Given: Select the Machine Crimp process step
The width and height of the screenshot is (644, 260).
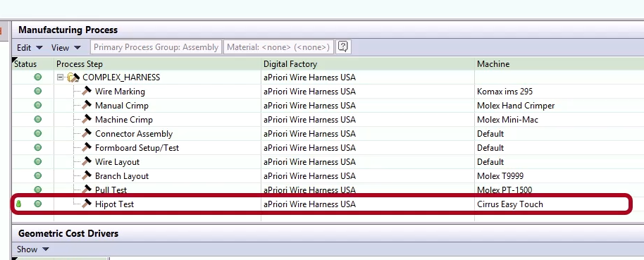Looking at the screenshot, I should pyautogui.click(x=123, y=120).
